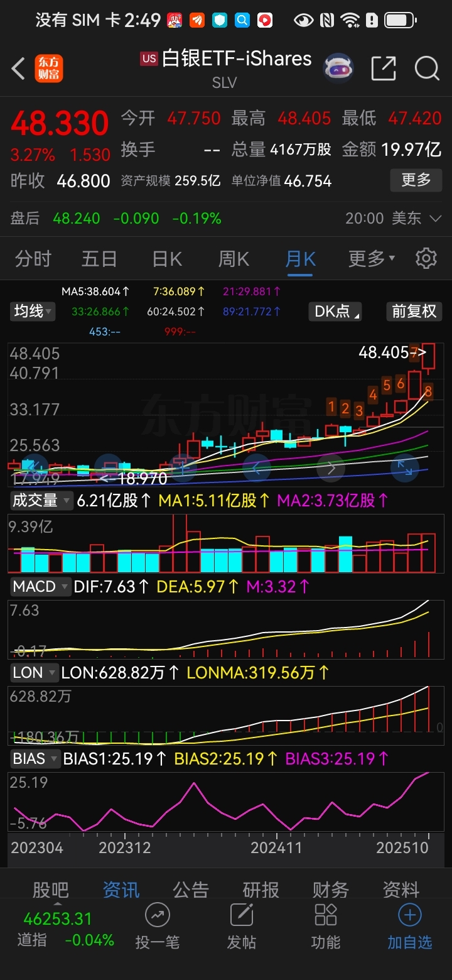Image resolution: width=452 pixels, height=980 pixels.
Task: Expand 盘后 美东 time chevron
Action: pos(436,219)
